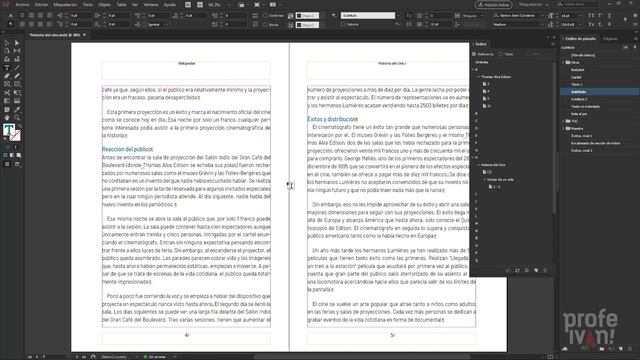Click font size field 14 pt
Image resolution: width=640 pixels, height=360 pixels.
568,16
